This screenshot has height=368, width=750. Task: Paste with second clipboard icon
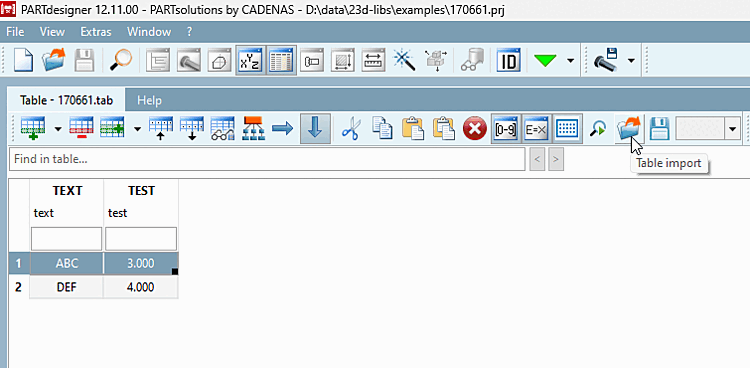click(444, 129)
